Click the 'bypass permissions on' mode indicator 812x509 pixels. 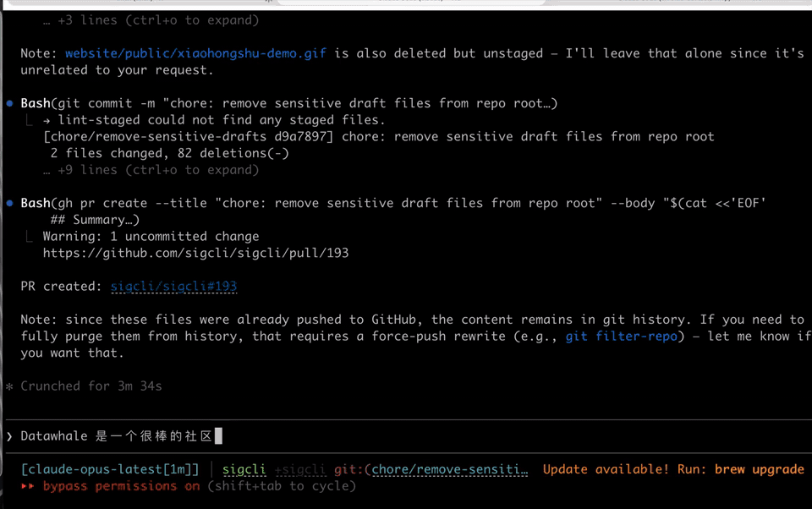point(121,486)
